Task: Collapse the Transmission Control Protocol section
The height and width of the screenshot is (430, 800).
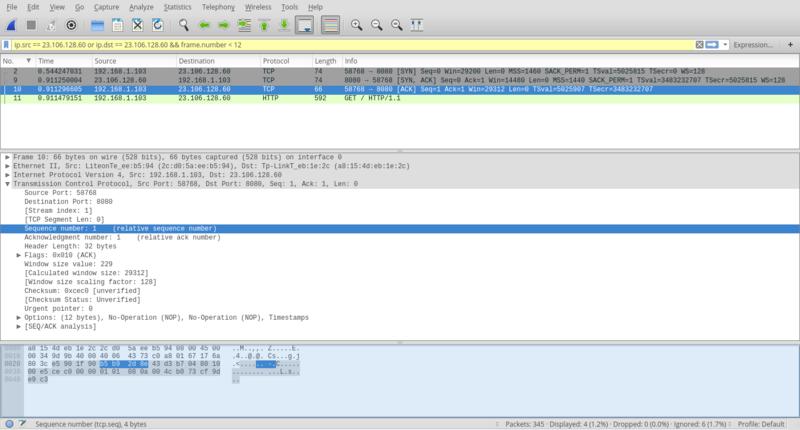Action: click(8, 184)
